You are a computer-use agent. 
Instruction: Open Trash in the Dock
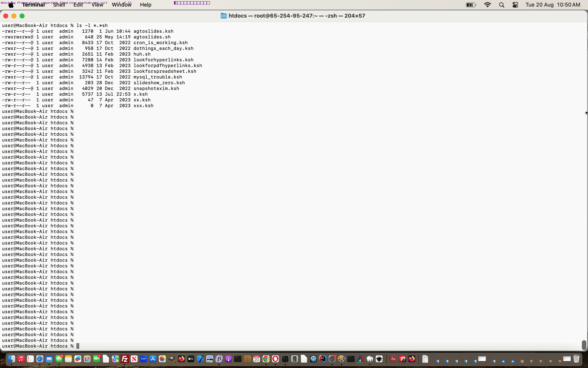(576, 359)
